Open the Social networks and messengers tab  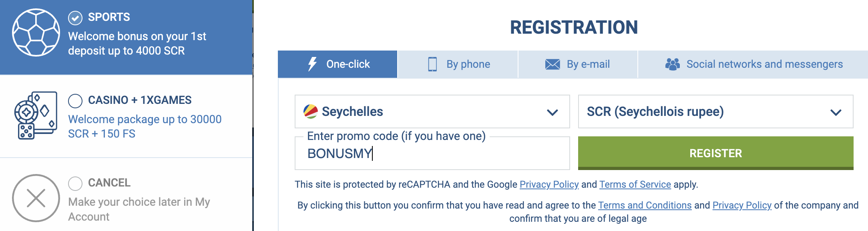753,64
